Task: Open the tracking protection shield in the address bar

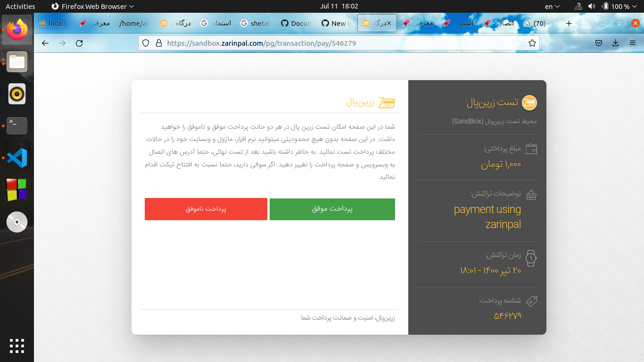Action: 145,42
